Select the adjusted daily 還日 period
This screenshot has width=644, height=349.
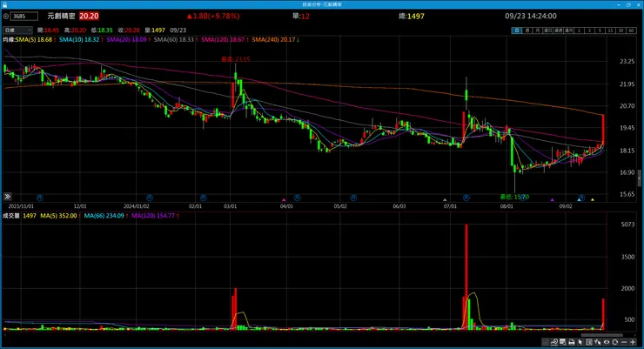pyautogui.click(x=547, y=30)
